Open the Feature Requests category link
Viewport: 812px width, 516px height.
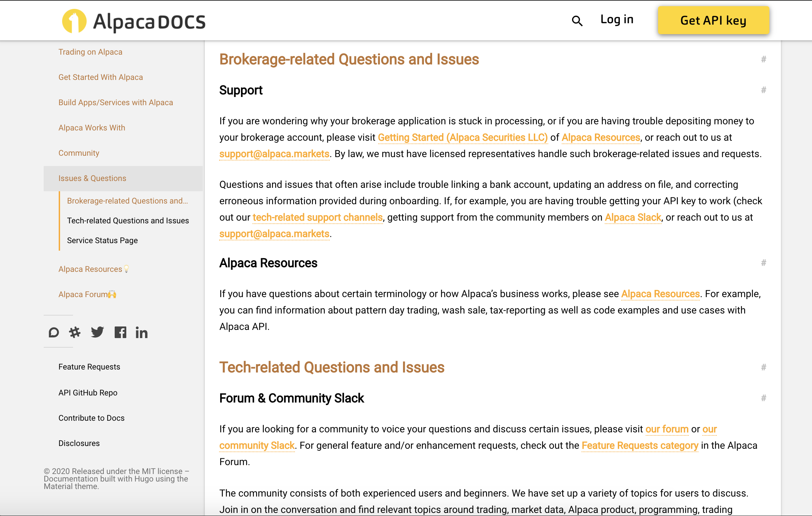click(640, 446)
